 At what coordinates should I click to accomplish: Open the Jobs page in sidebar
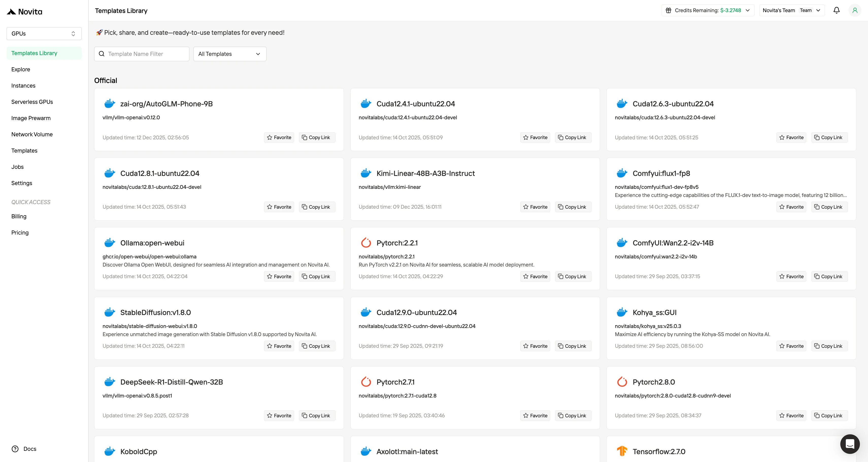pos(44,167)
